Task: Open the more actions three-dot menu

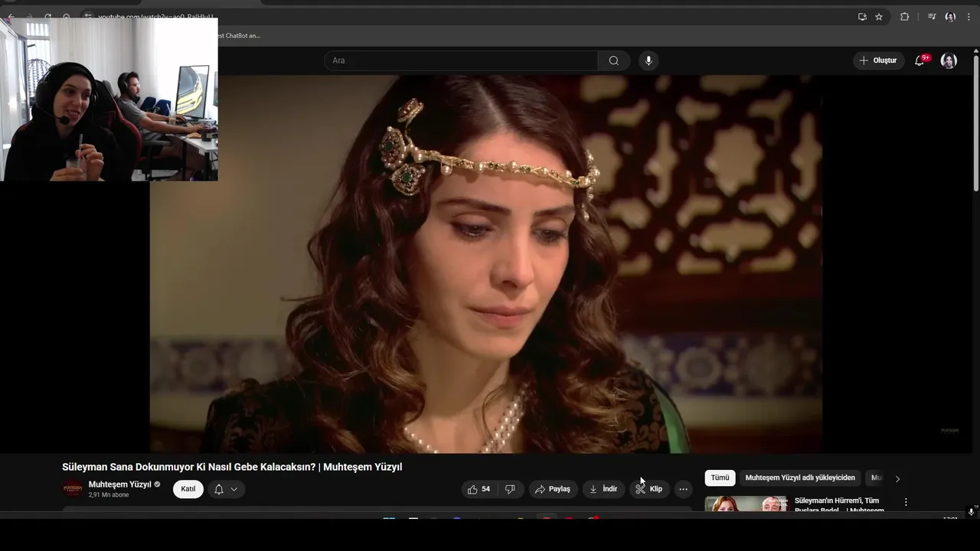Action: tap(683, 489)
